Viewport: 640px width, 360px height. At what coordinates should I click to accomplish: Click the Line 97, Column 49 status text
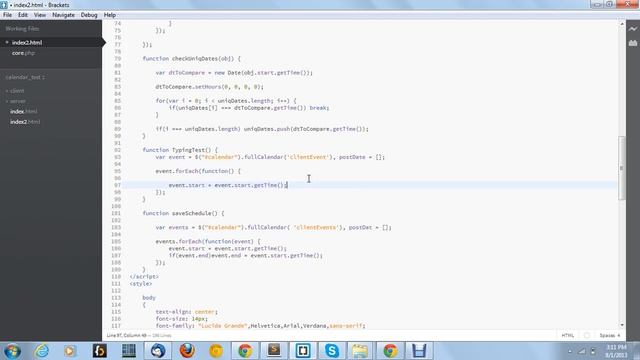[x=127, y=336]
